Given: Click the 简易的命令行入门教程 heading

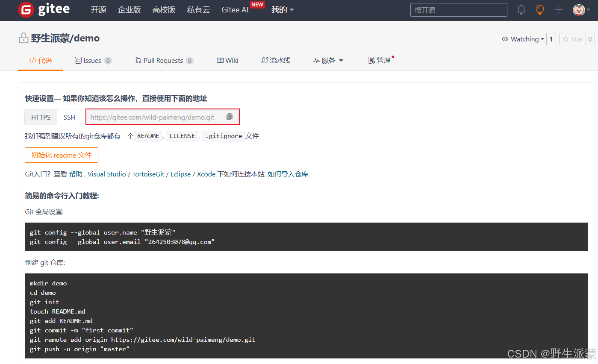Looking at the screenshot, I should tap(62, 196).
